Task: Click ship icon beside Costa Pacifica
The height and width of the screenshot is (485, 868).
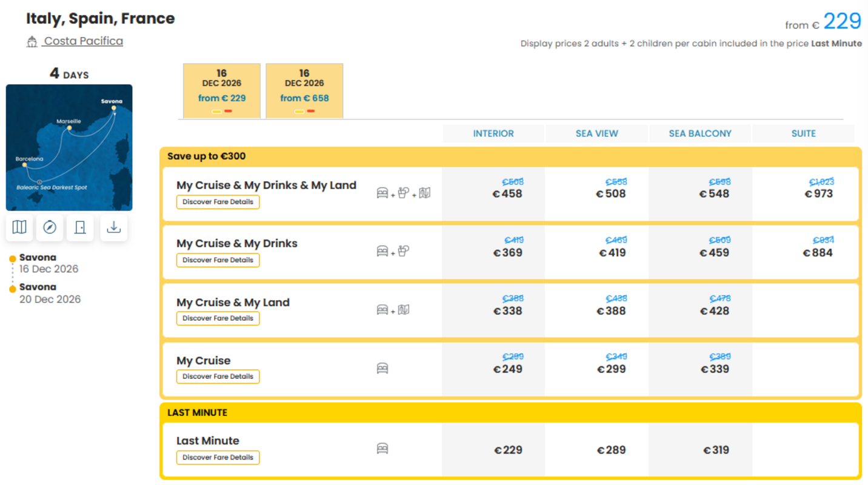Action: tap(32, 42)
